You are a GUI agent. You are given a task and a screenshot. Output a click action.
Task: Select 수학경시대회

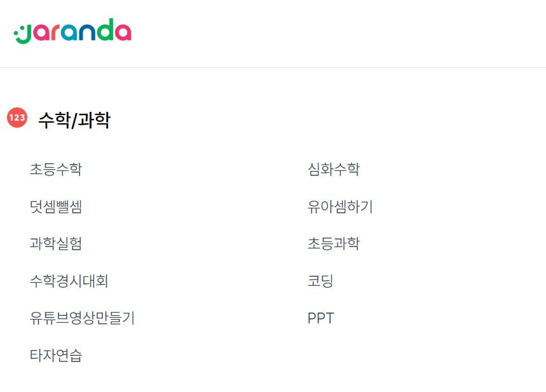(x=69, y=281)
